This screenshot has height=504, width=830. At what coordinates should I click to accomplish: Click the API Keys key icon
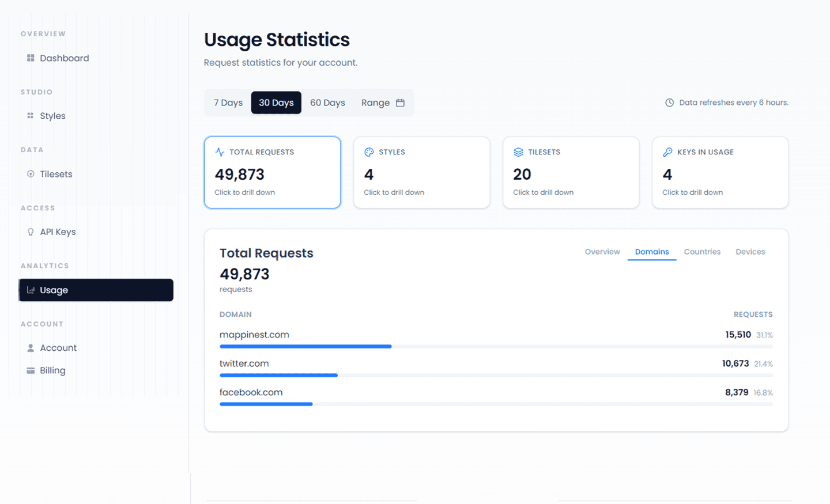30,232
